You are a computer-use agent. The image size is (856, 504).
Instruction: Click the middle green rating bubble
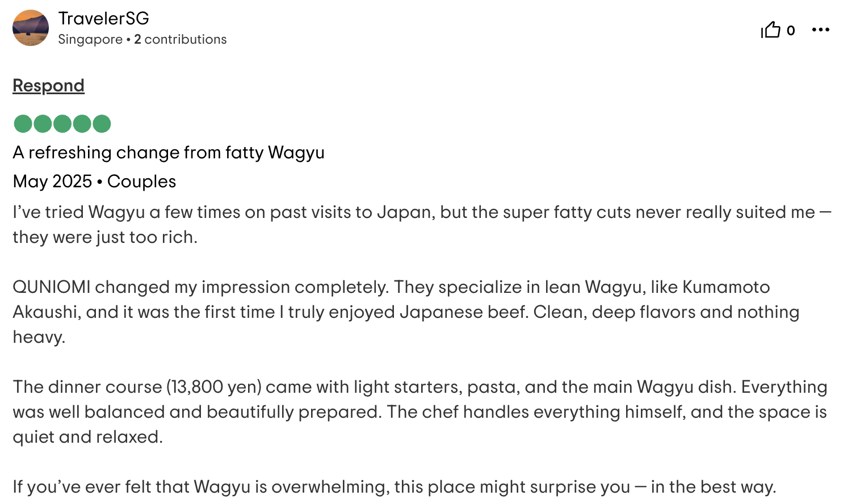click(x=62, y=124)
